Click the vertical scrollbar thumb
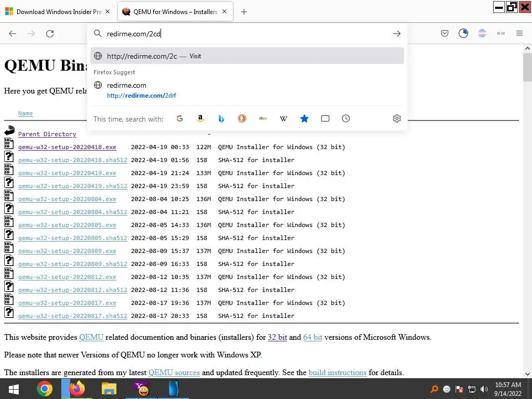 pos(527,67)
